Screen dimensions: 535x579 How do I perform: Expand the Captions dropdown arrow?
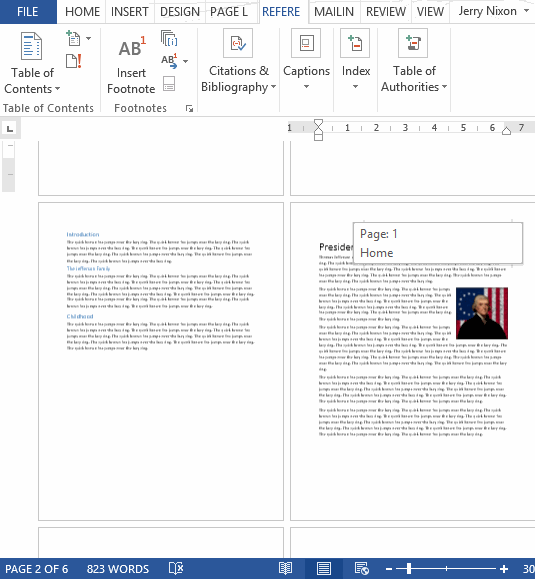306,87
